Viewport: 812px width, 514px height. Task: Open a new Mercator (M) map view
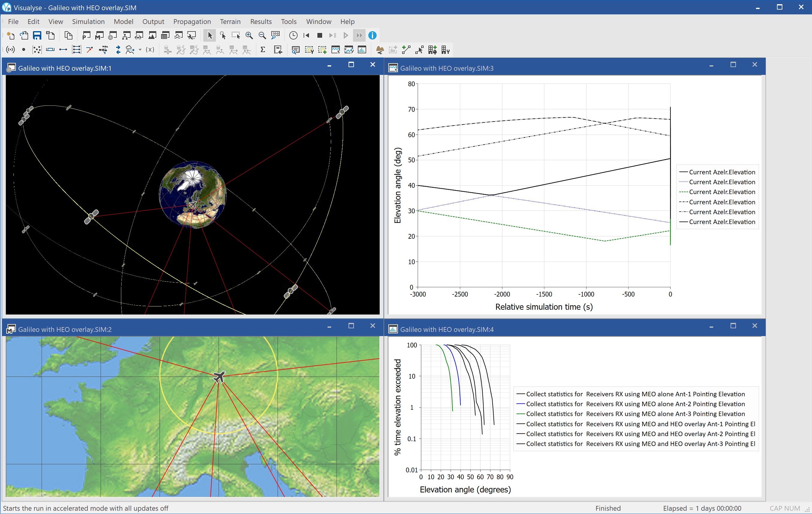(x=99, y=35)
